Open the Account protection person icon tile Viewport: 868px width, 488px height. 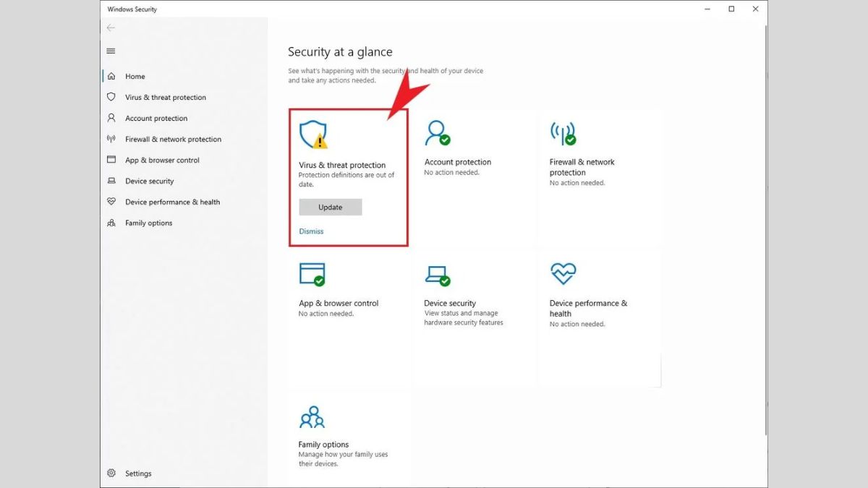pyautogui.click(x=437, y=133)
